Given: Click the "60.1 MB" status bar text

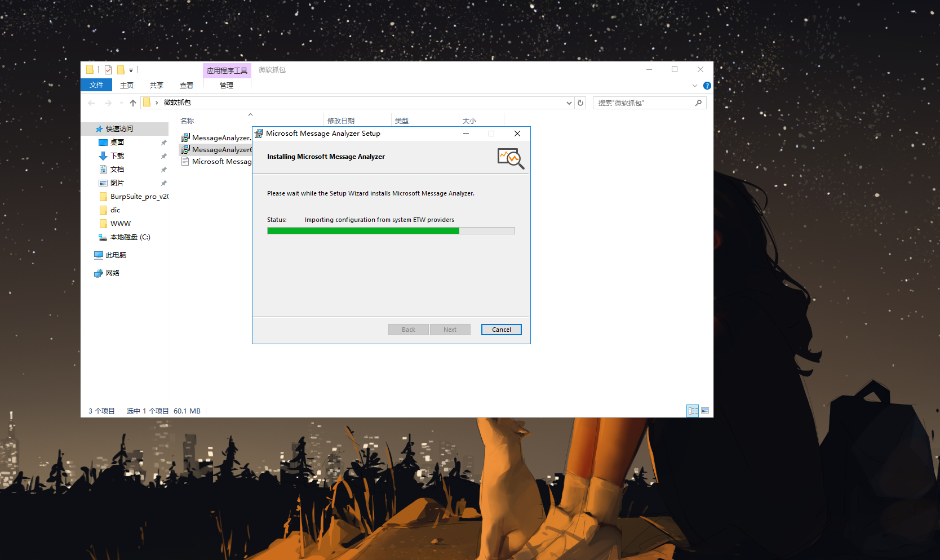Looking at the screenshot, I should [x=187, y=411].
